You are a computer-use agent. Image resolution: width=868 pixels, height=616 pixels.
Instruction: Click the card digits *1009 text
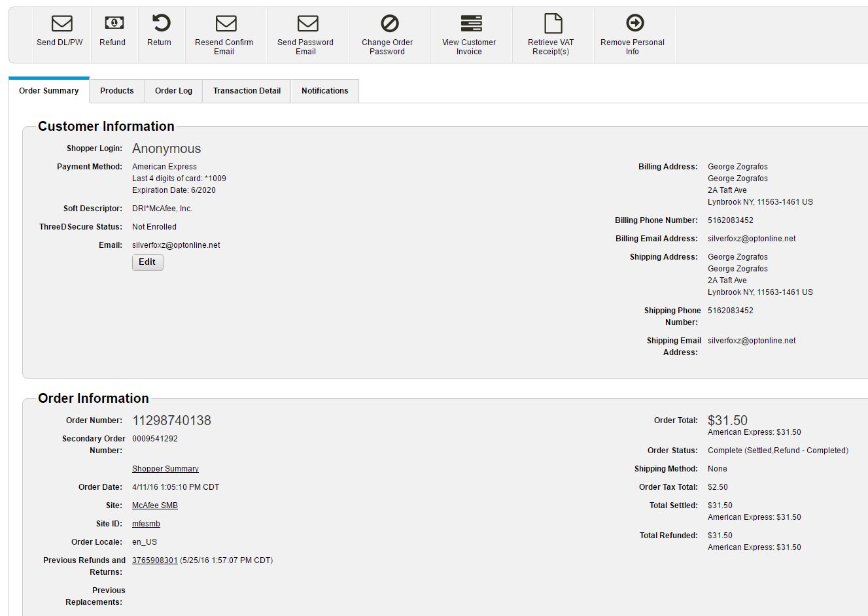(179, 179)
